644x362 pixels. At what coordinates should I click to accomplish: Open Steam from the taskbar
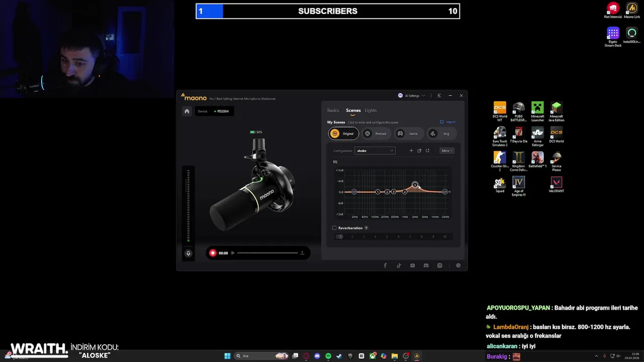pyautogui.click(x=339, y=356)
